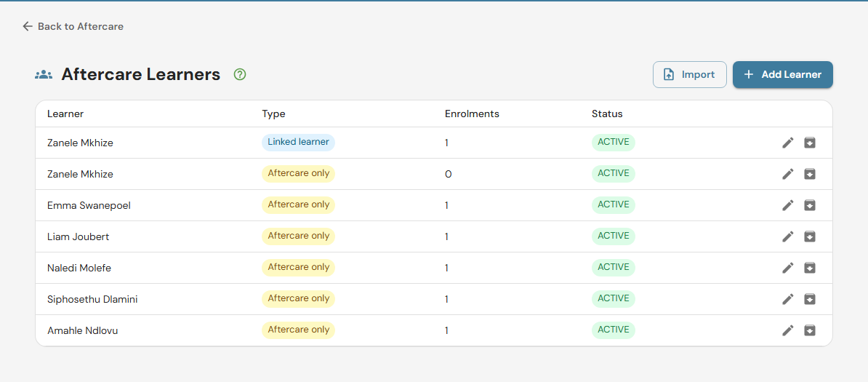Open the help icon beside Aftercare Learners
Image resolution: width=868 pixels, height=382 pixels.
click(240, 74)
